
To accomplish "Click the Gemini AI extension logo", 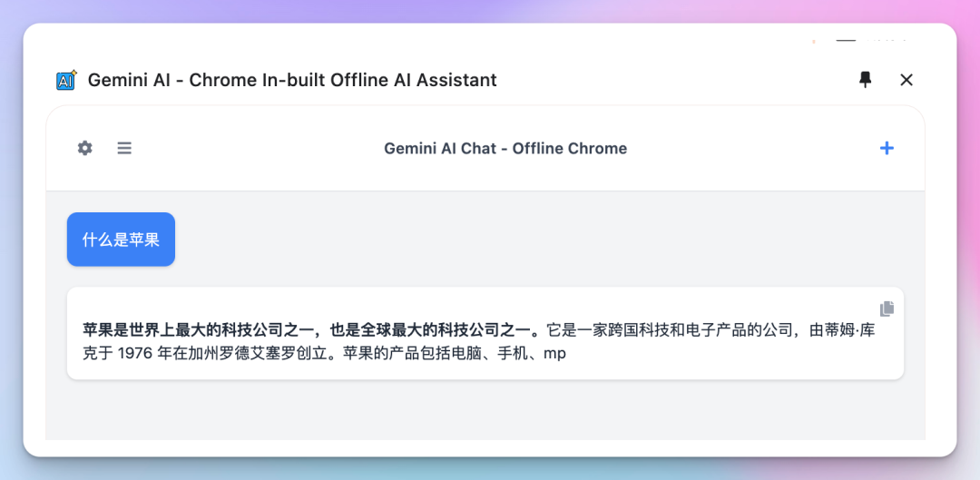I will tap(66, 80).
